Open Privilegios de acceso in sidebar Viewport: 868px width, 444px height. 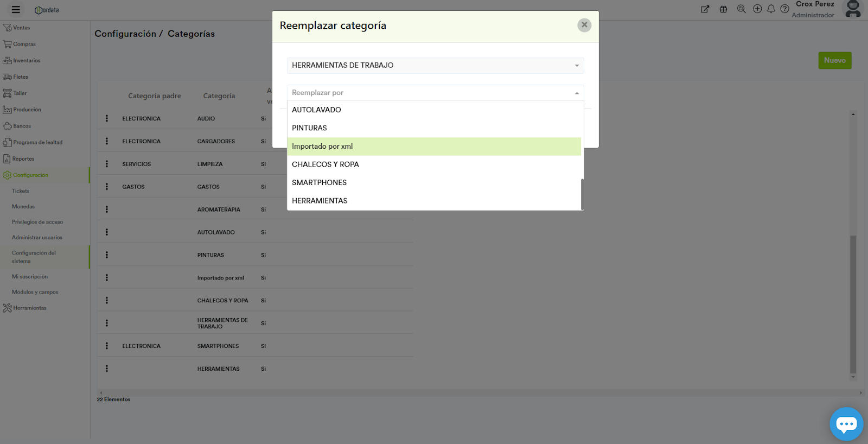[37, 222]
